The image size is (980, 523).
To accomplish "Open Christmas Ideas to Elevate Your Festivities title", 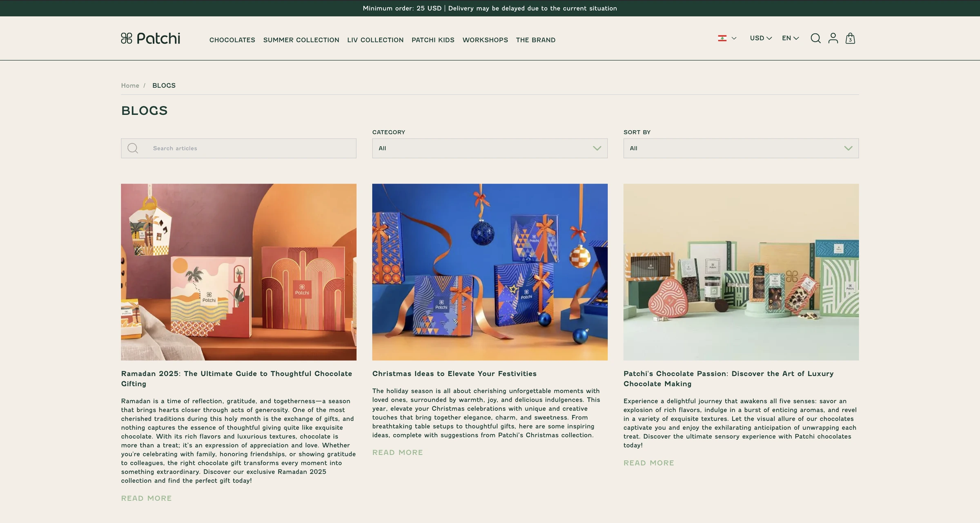I will click(454, 373).
